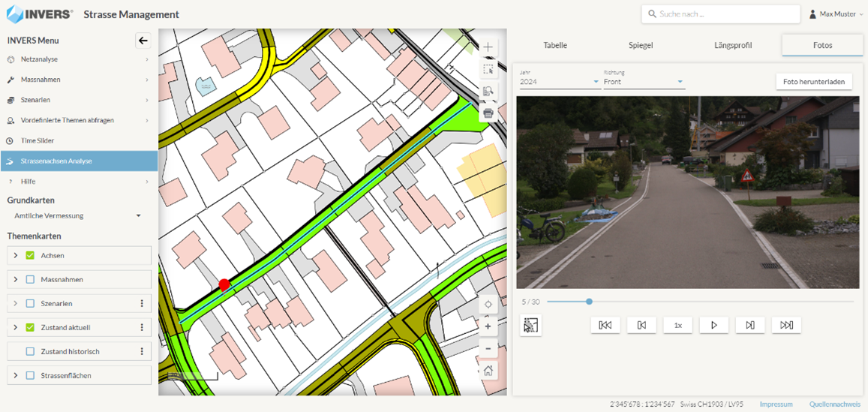
Task: Open the Jahr 2024 dropdown
Action: tap(560, 82)
